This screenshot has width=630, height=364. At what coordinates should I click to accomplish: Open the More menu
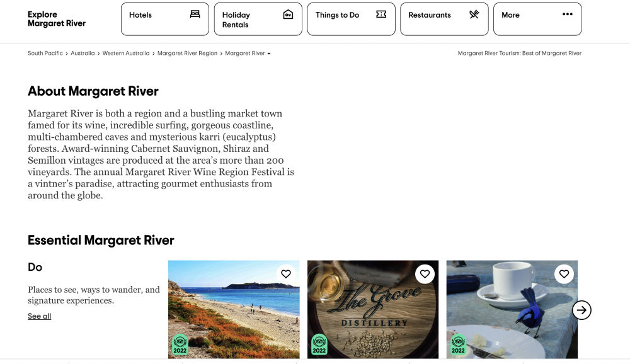(x=537, y=19)
